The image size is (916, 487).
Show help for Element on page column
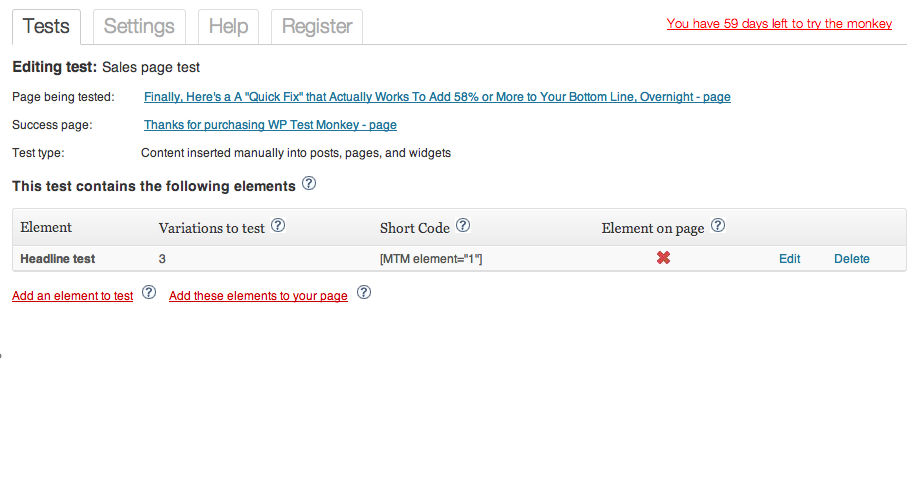[718, 226]
